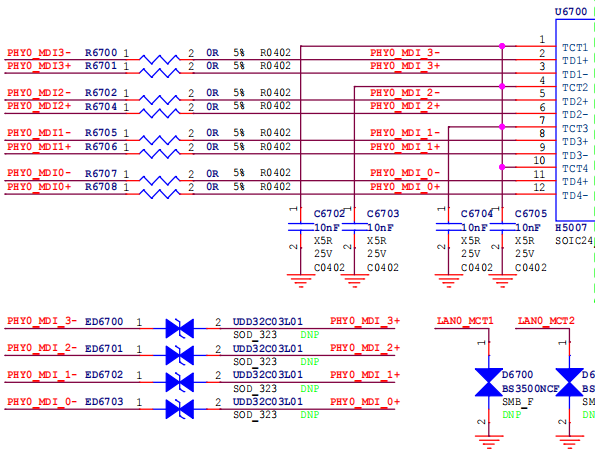Click the LAN0_MCT1 net label
The height and width of the screenshot is (452, 595).
point(465,321)
